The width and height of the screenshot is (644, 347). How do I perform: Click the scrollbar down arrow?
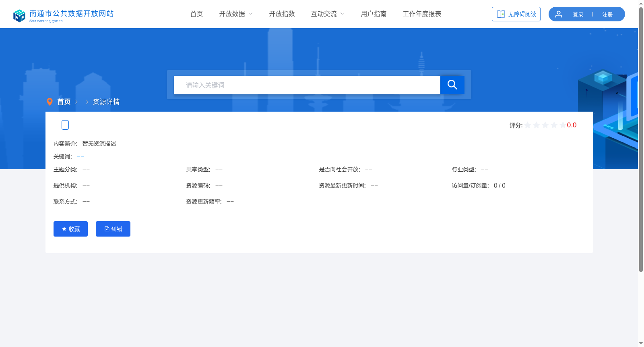coord(641,343)
